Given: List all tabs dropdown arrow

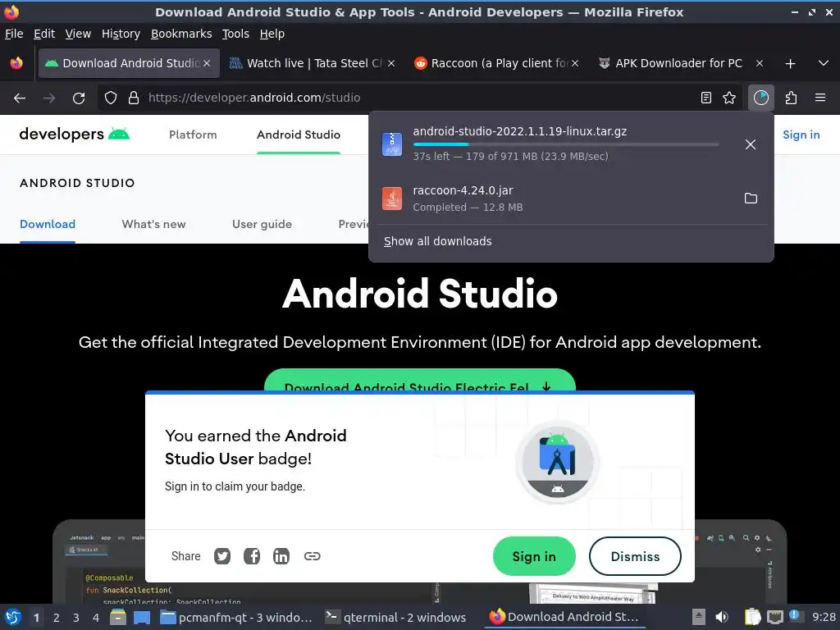Looking at the screenshot, I should [x=824, y=63].
